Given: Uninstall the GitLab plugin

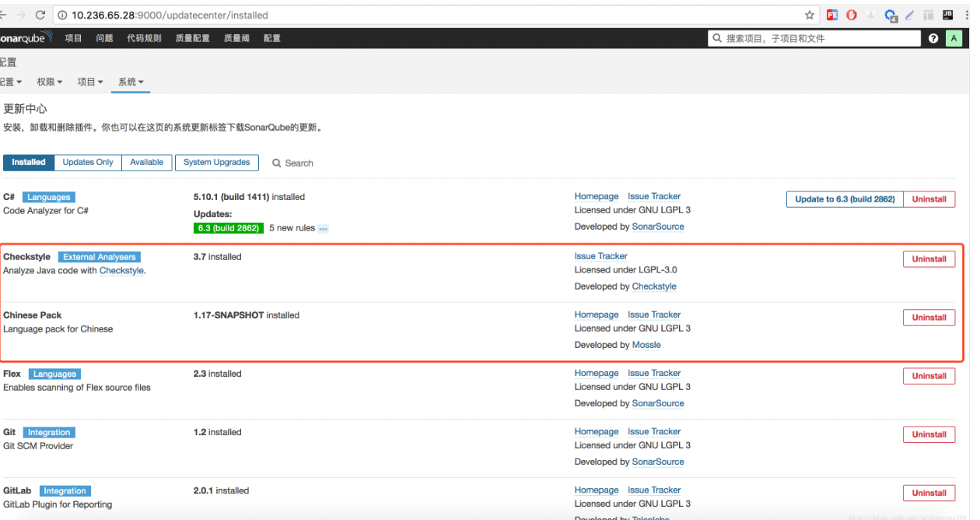Looking at the screenshot, I should tap(929, 493).
